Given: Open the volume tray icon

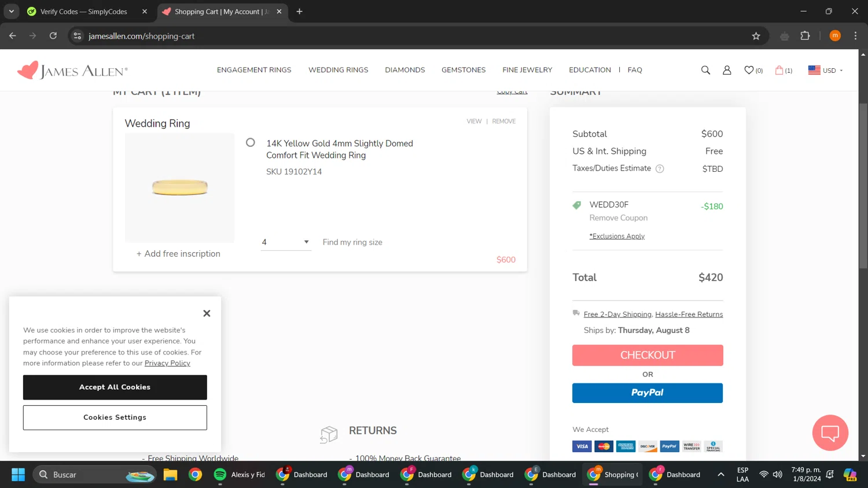Looking at the screenshot, I should coord(778,475).
